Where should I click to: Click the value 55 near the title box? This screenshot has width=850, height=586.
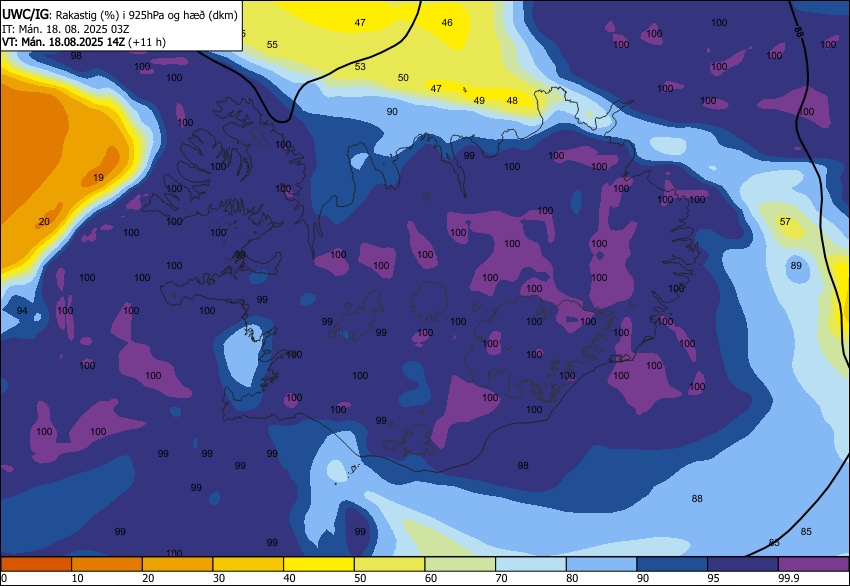coord(272,44)
